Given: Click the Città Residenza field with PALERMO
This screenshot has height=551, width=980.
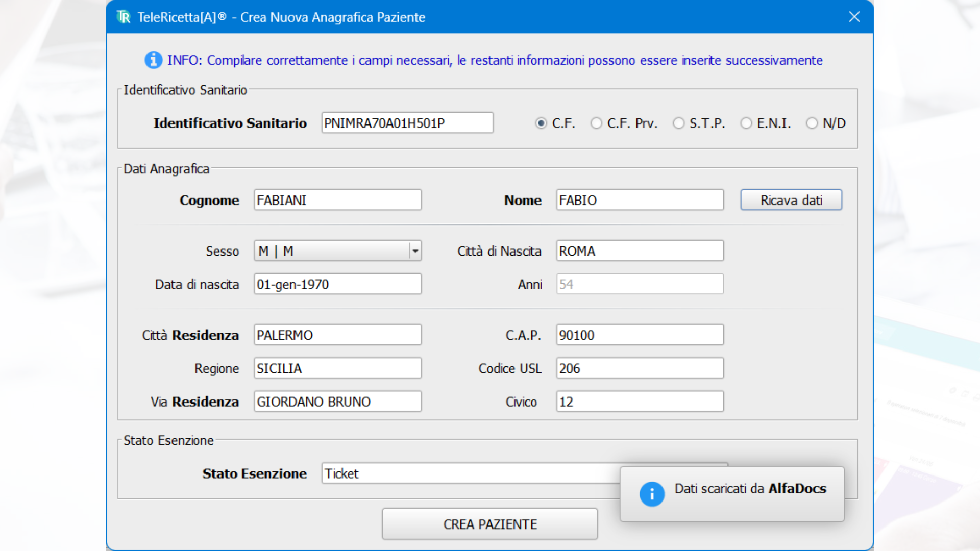Looking at the screenshot, I should tap(338, 335).
